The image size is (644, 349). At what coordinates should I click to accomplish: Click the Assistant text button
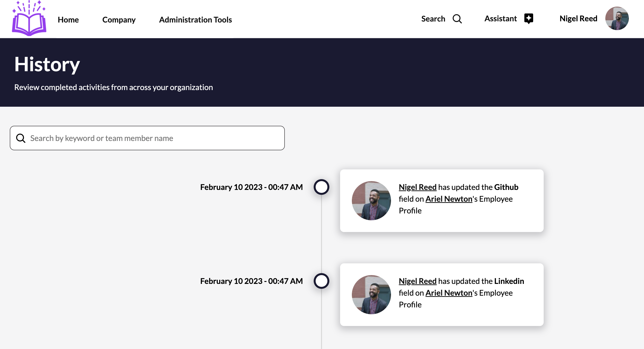tap(500, 19)
